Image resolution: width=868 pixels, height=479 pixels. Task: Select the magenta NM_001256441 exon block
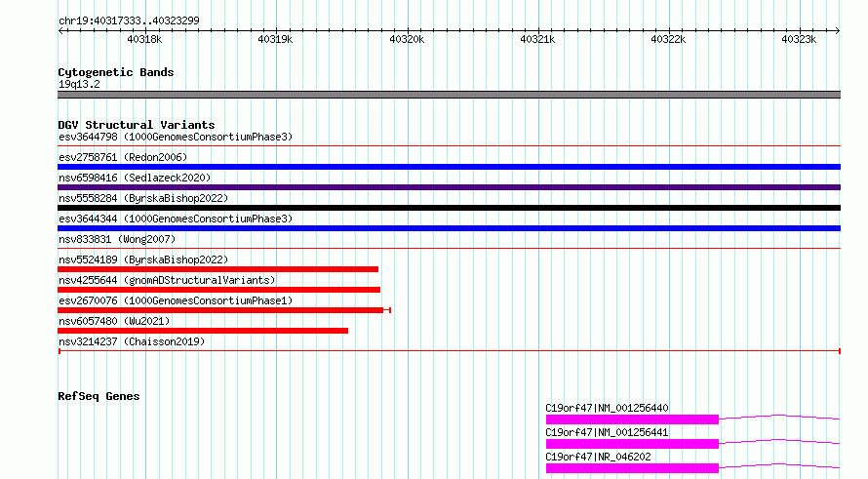point(632,444)
